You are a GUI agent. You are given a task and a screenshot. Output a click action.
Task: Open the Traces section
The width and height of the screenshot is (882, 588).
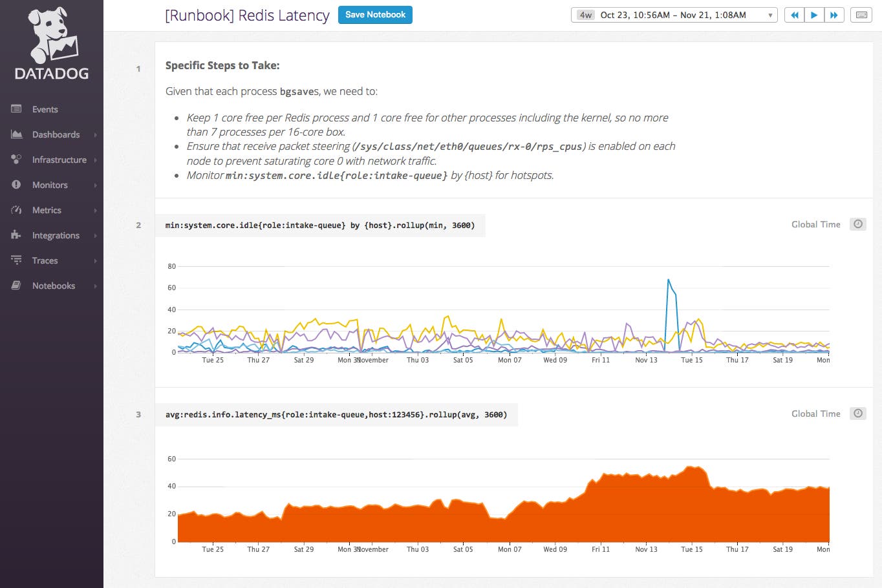point(45,260)
